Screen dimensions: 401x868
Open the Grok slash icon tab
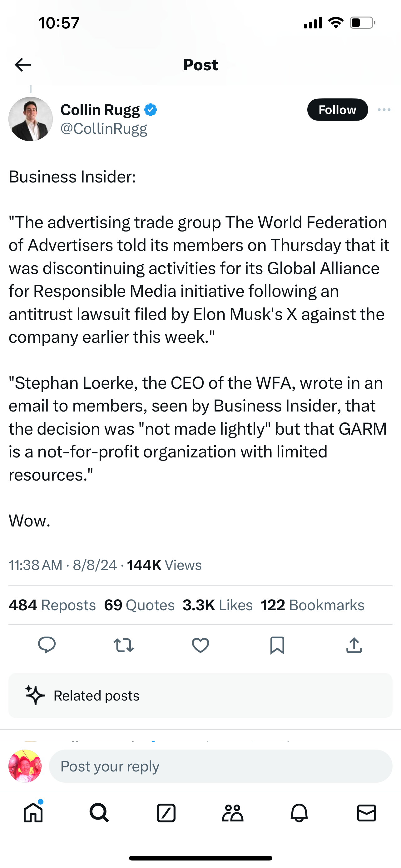[x=166, y=813]
